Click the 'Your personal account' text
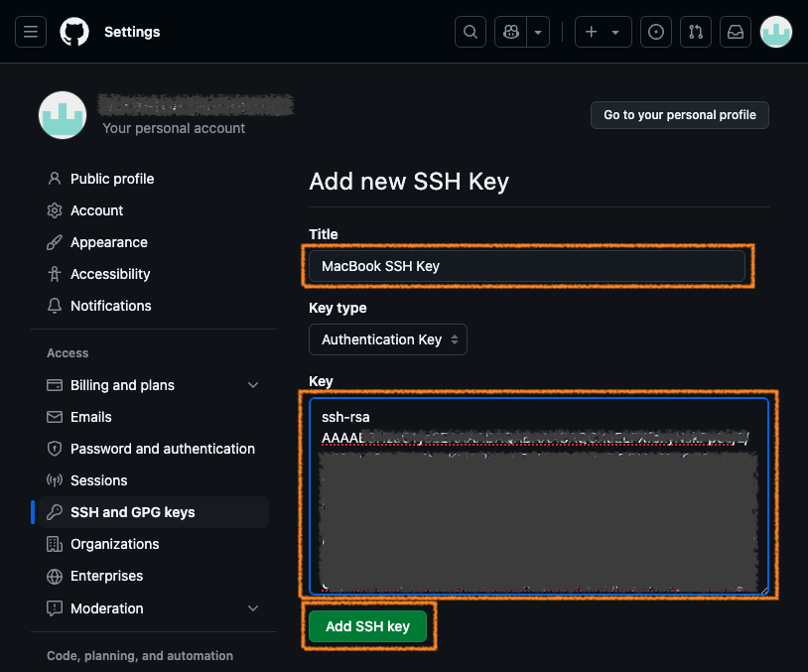Viewport: 808px width, 672px height. pos(174,128)
